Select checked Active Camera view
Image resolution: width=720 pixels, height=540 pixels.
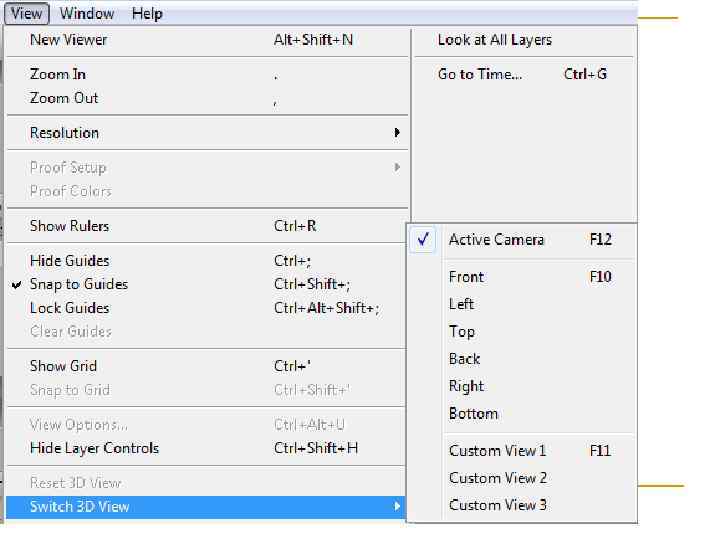497,240
